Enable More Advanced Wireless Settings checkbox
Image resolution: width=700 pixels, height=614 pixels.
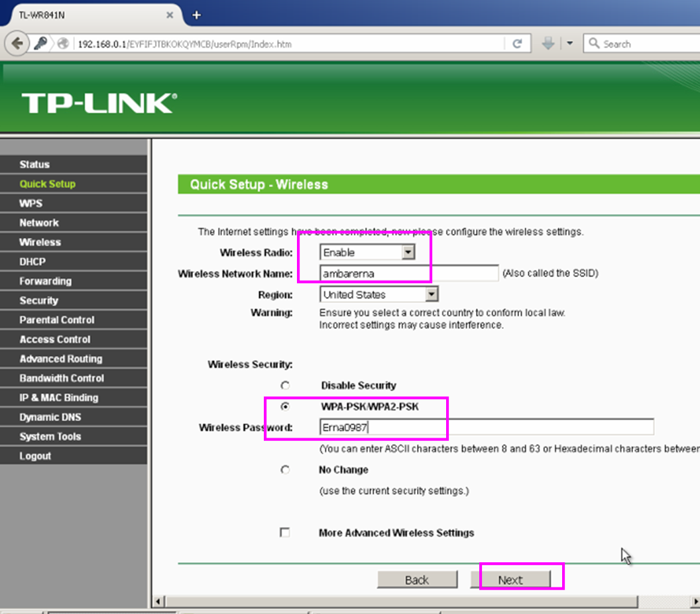click(x=285, y=532)
